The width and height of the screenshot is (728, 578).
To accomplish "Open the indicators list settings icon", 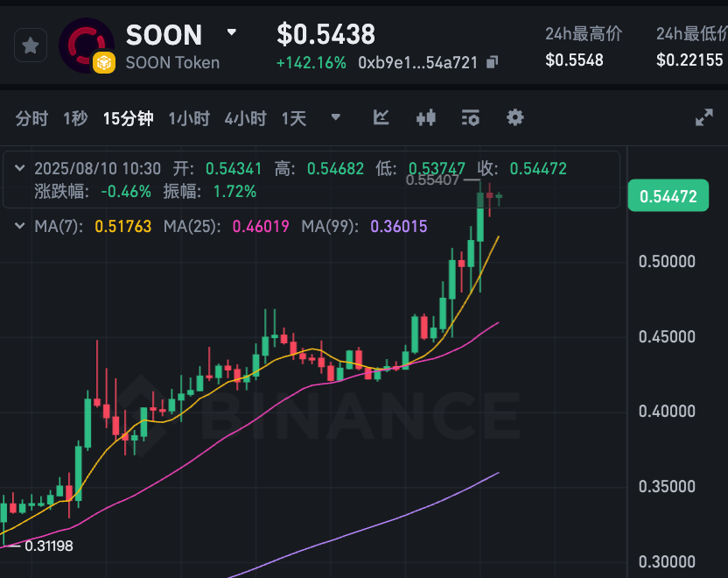I will [471, 118].
